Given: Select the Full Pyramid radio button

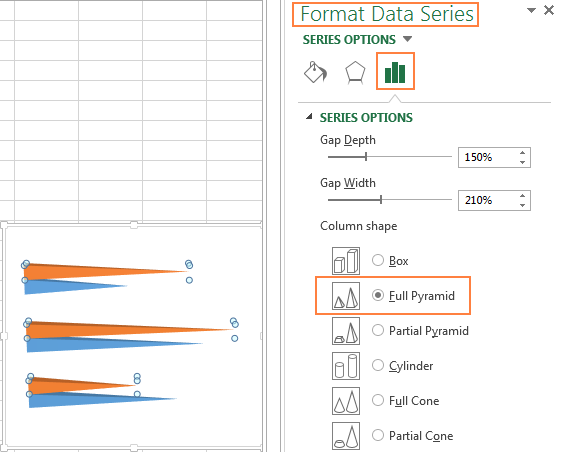Looking at the screenshot, I should click(378, 296).
